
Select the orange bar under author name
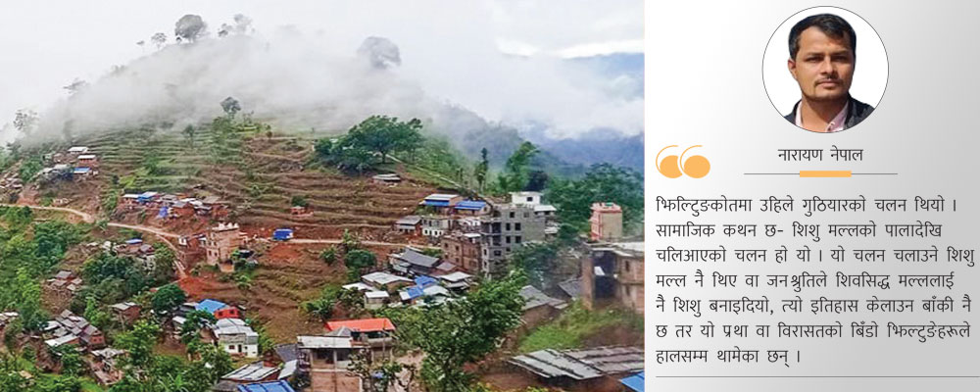(825, 173)
